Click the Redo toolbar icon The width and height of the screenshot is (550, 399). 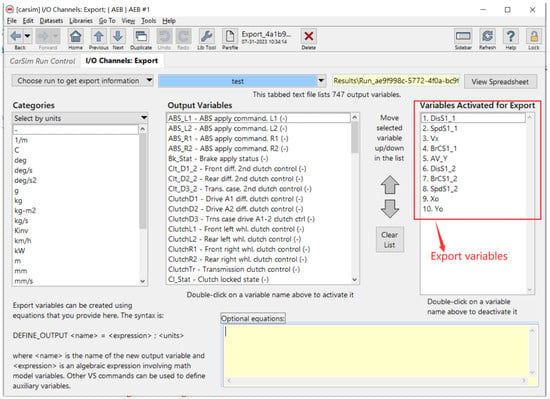click(183, 36)
